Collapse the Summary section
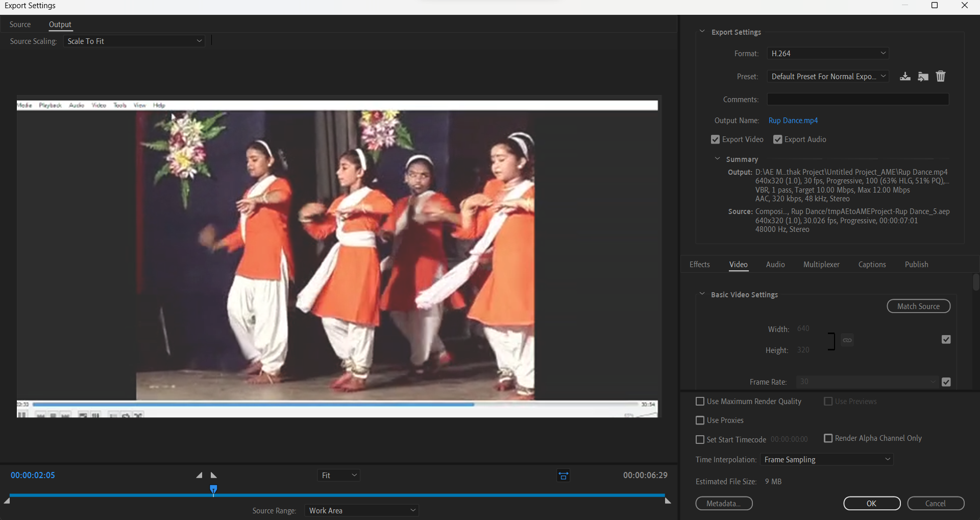Viewport: 980px width, 520px height. pos(718,159)
